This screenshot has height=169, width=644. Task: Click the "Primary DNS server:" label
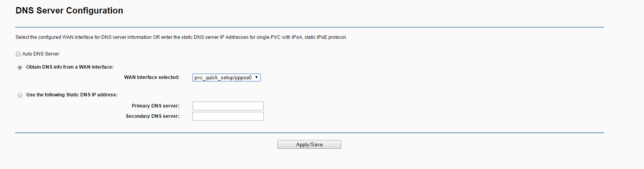point(155,106)
